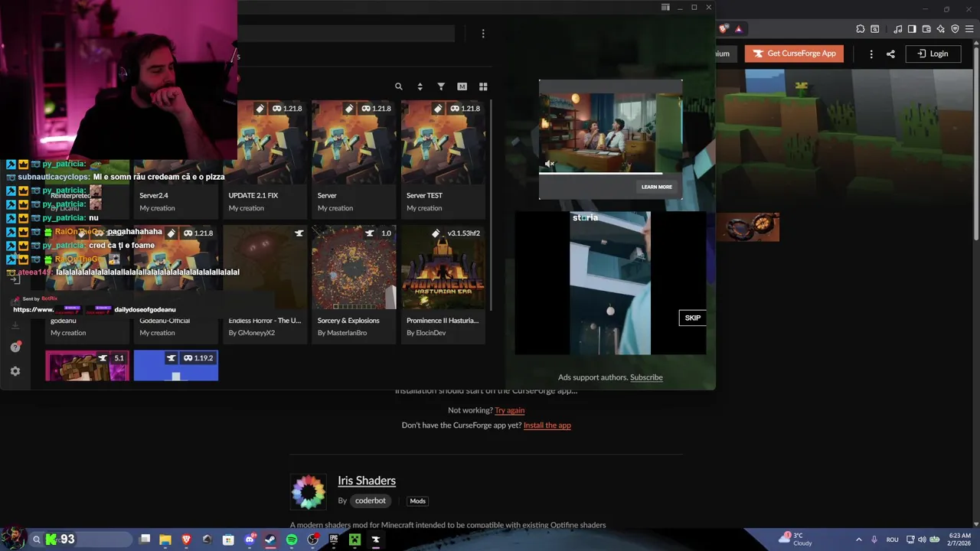Image resolution: width=980 pixels, height=551 pixels.
Task: Click Get CurseForge App button
Action: 794,54
